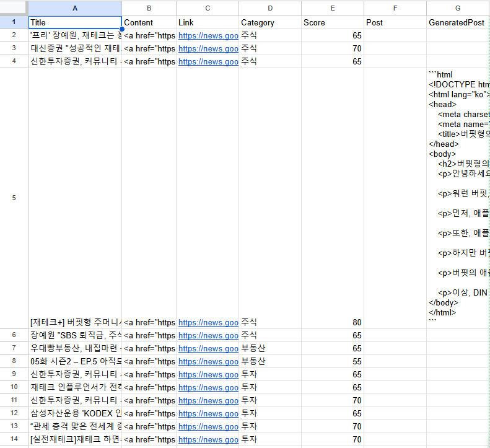The height and width of the screenshot is (448, 490).
Task: Select score cell 80 in row 5
Action: [x=333, y=198]
